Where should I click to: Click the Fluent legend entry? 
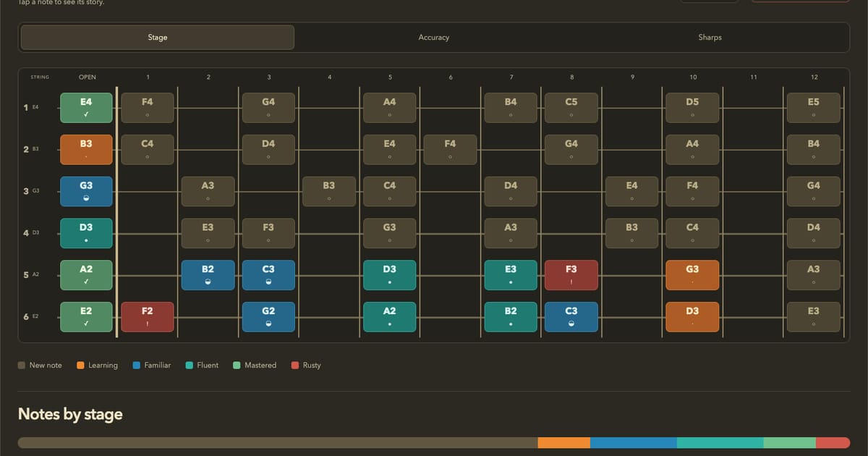click(x=203, y=366)
